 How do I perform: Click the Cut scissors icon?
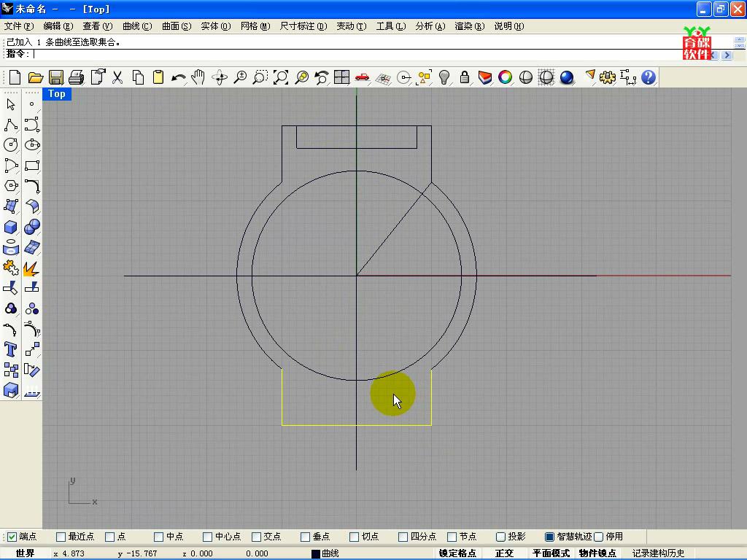[x=117, y=77]
